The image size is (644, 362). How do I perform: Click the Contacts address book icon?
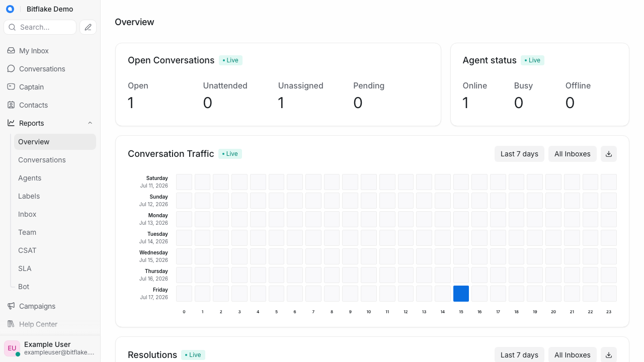click(11, 105)
